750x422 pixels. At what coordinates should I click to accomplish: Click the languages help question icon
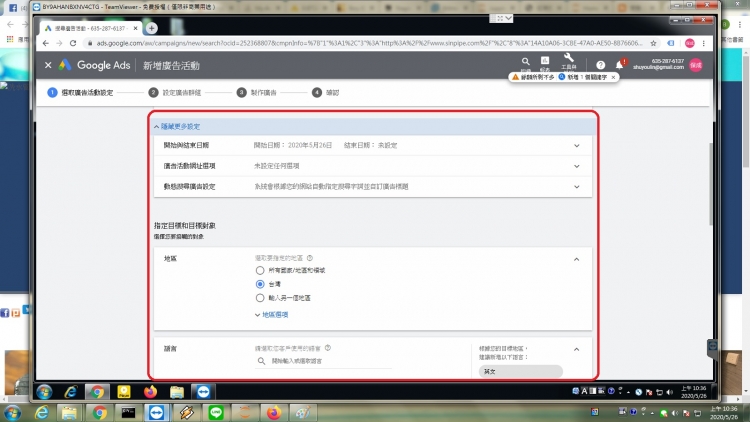[328, 348]
